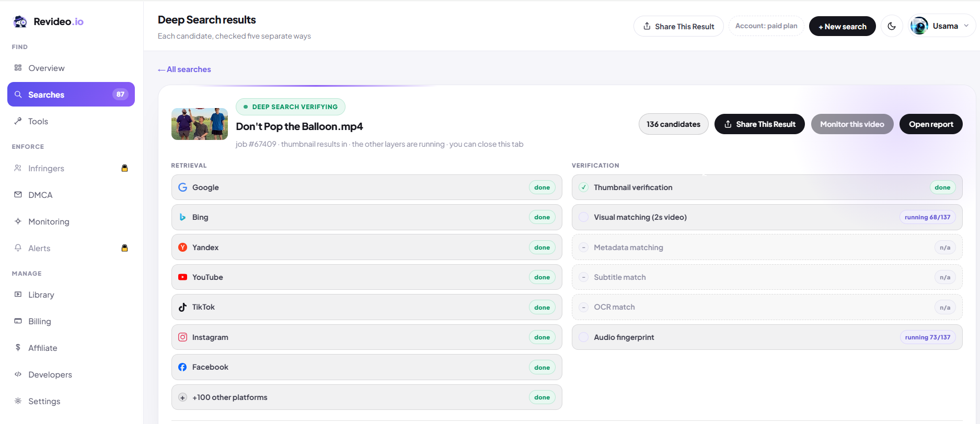Click the Instagram logo icon
980x424 pixels.
(x=182, y=337)
